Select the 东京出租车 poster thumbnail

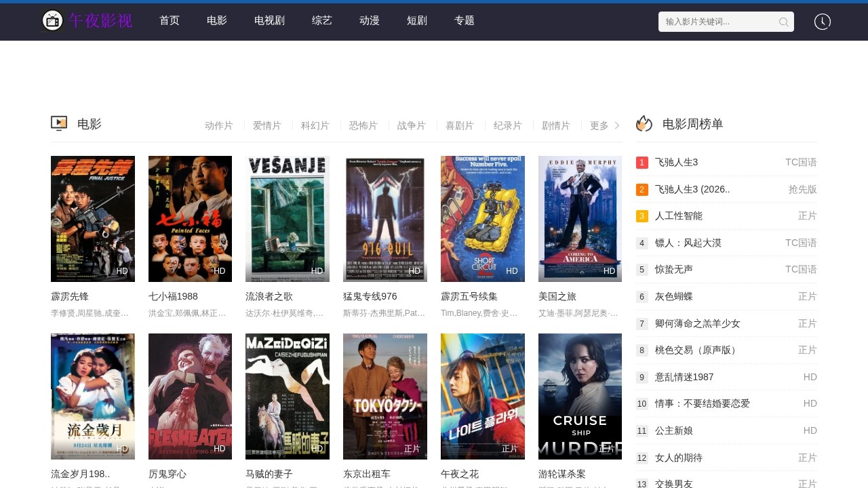(x=384, y=396)
